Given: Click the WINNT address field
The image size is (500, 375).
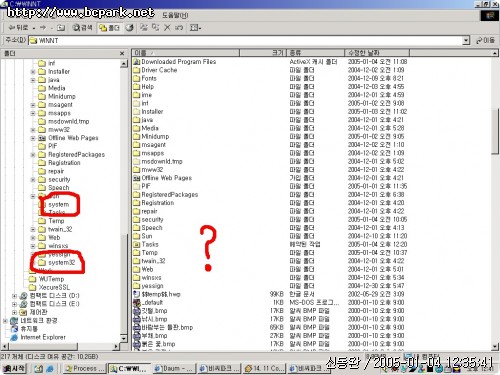Looking at the screenshot, I should pos(246,41).
